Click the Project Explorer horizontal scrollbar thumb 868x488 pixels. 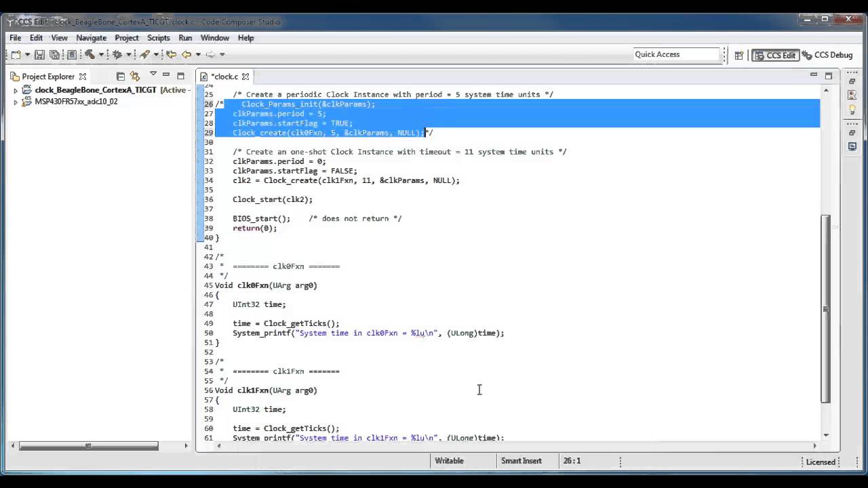pos(88,445)
